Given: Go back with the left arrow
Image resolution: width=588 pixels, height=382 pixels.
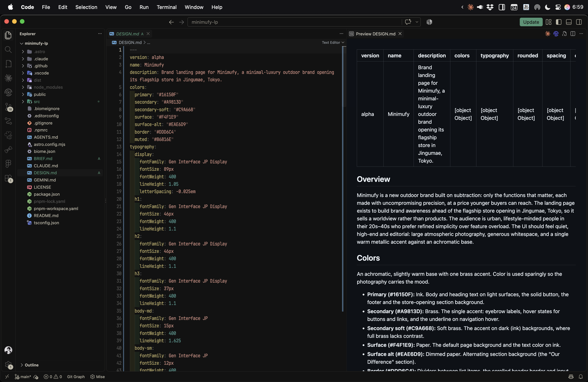Looking at the screenshot, I should pyautogui.click(x=171, y=22).
